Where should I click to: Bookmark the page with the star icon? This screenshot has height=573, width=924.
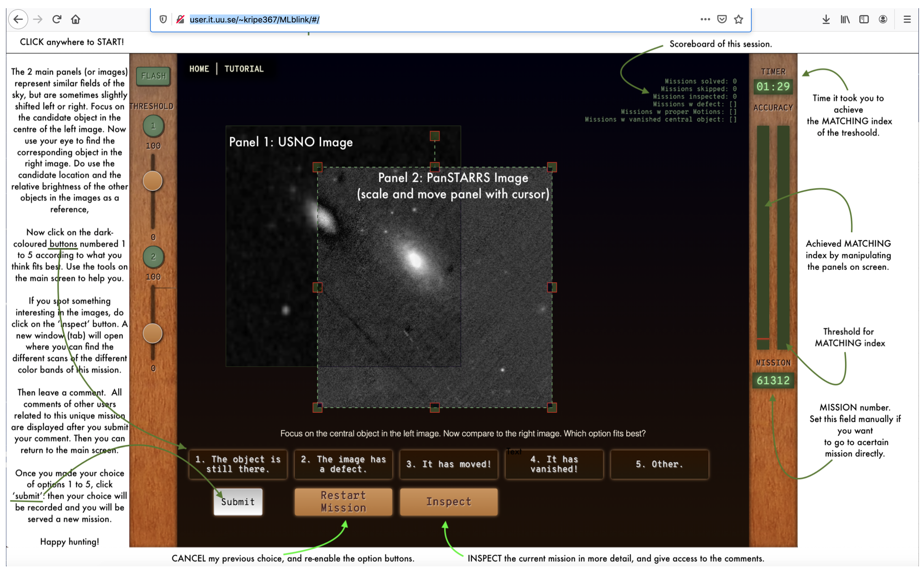[739, 19]
